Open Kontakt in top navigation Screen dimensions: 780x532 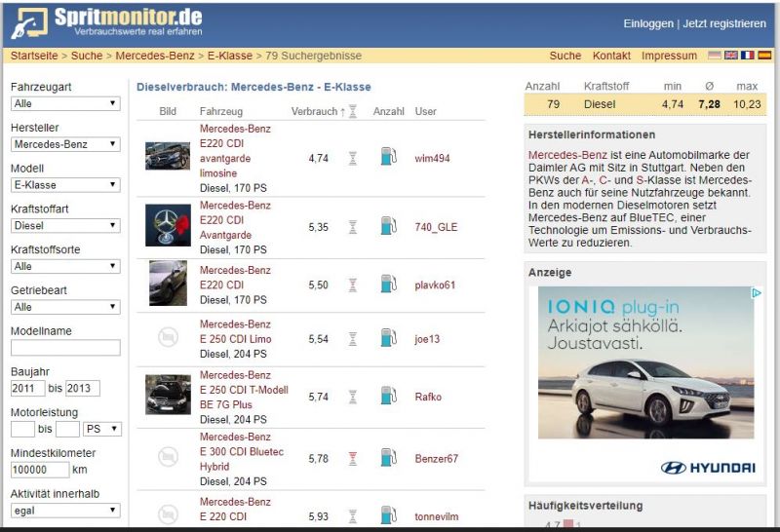611,56
